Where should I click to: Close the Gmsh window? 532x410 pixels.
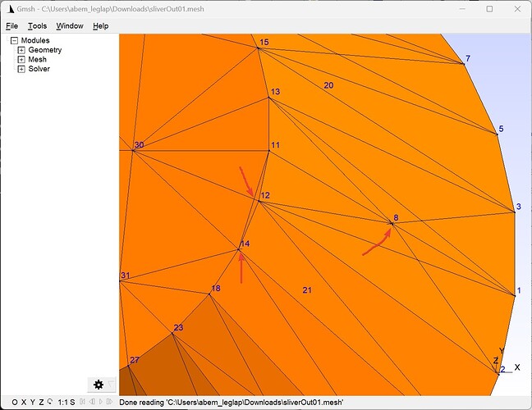coord(517,9)
